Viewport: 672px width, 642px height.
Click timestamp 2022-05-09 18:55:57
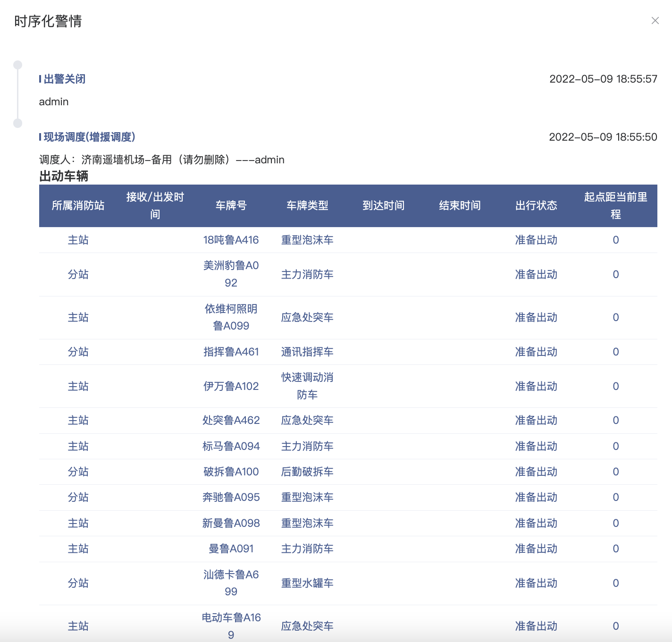[603, 79]
